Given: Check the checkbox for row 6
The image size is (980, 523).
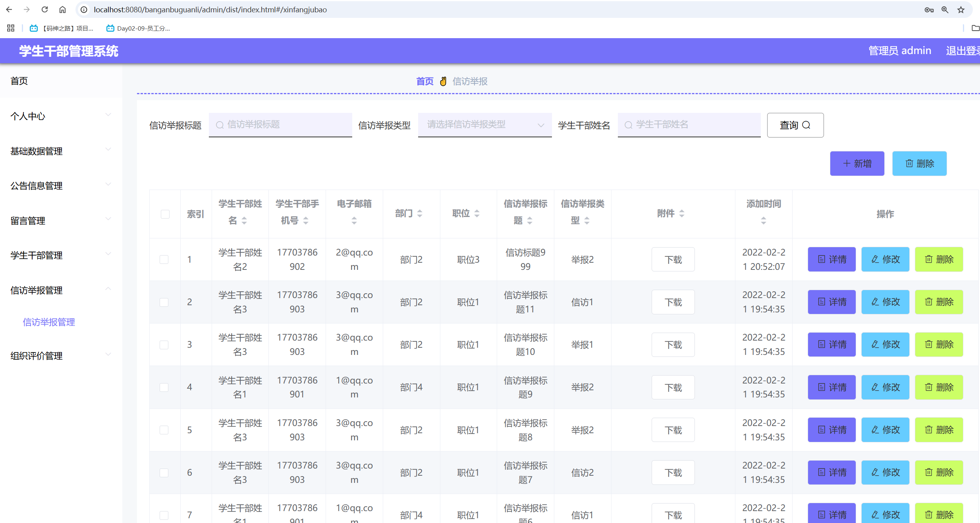Looking at the screenshot, I should pos(164,473).
